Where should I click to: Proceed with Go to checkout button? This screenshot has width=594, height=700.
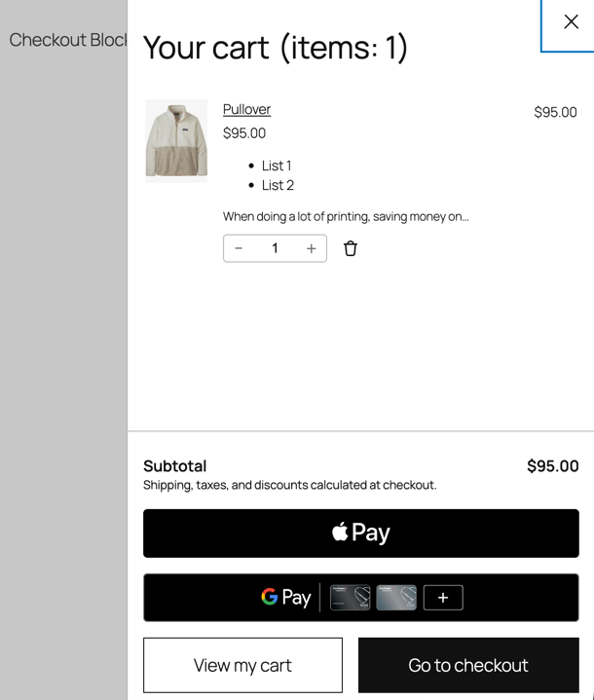468,665
